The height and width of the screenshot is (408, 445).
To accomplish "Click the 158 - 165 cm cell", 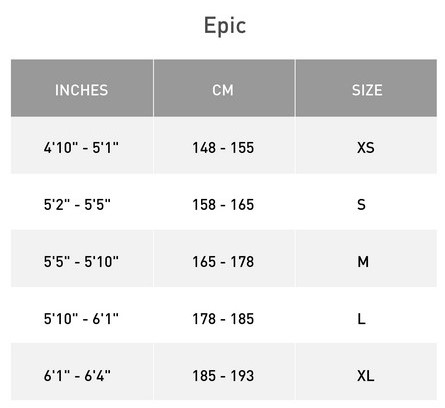I will [x=224, y=202].
